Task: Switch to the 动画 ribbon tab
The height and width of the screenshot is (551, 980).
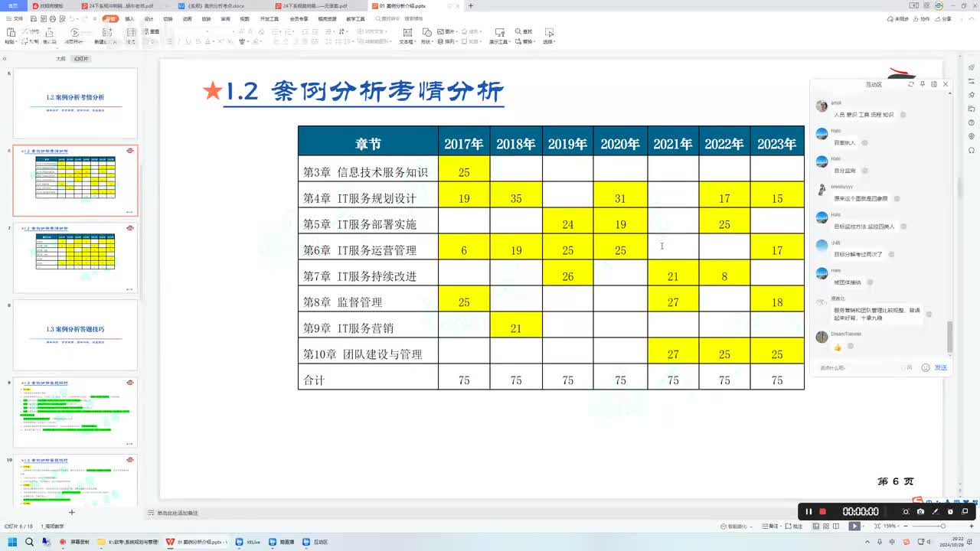Action: 187,18
